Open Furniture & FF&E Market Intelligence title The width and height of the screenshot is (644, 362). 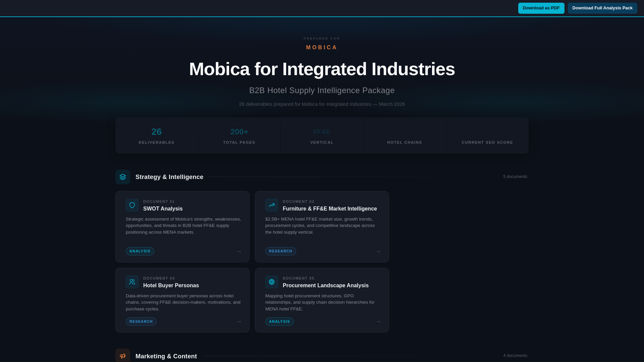330,209
